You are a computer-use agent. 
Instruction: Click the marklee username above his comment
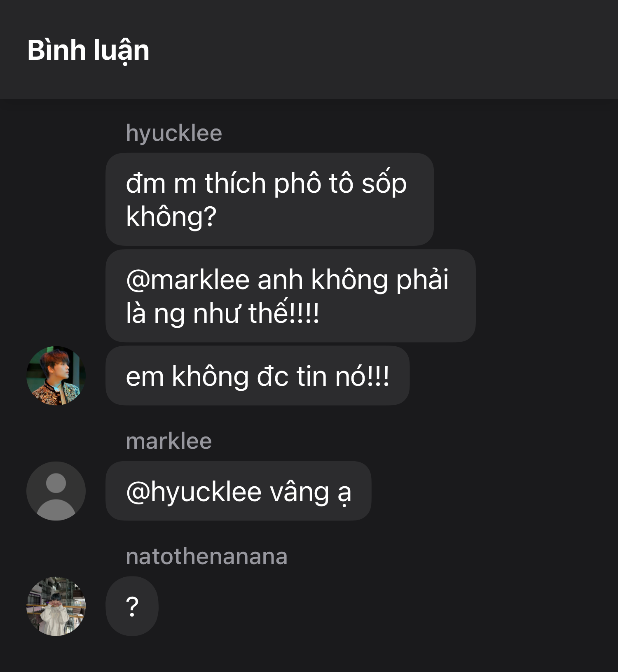click(x=169, y=441)
